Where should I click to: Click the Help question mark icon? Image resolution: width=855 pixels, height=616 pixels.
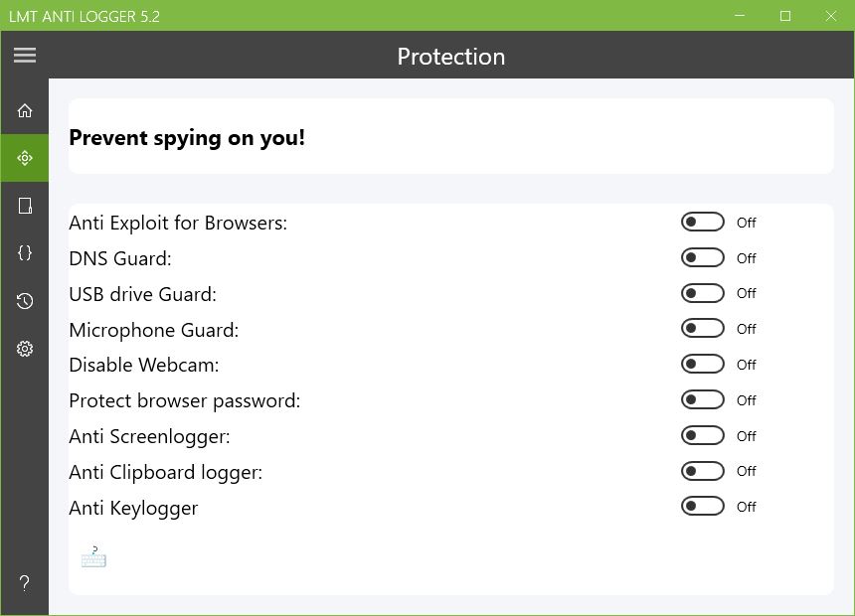click(x=25, y=583)
